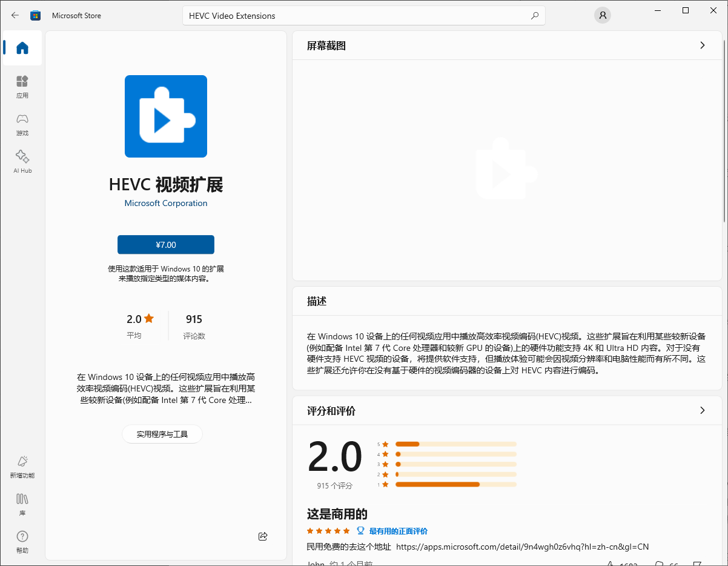
Task: Open the account sign-in icon
Action: 602,15
